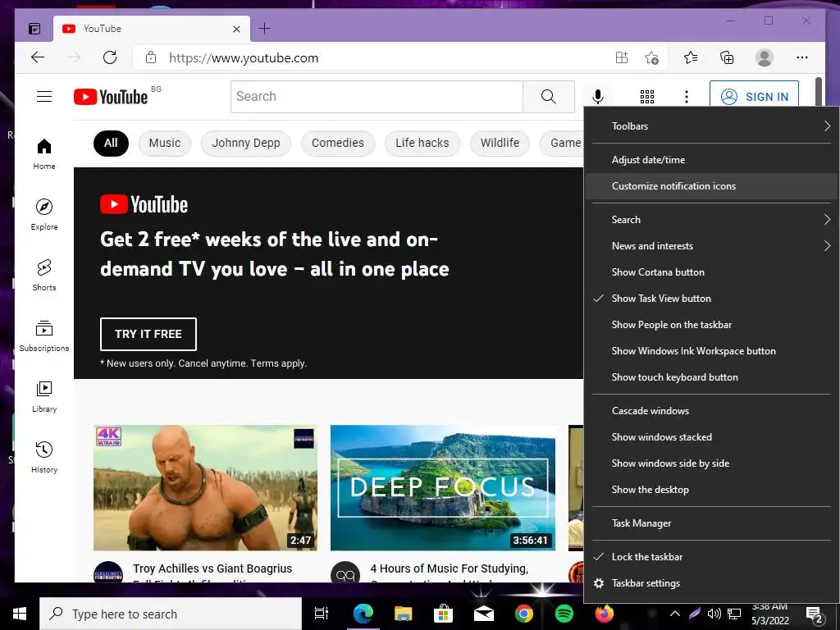Refresh the page in Edge
The height and width of the screenshot is (630, 840).
point(110,57)
